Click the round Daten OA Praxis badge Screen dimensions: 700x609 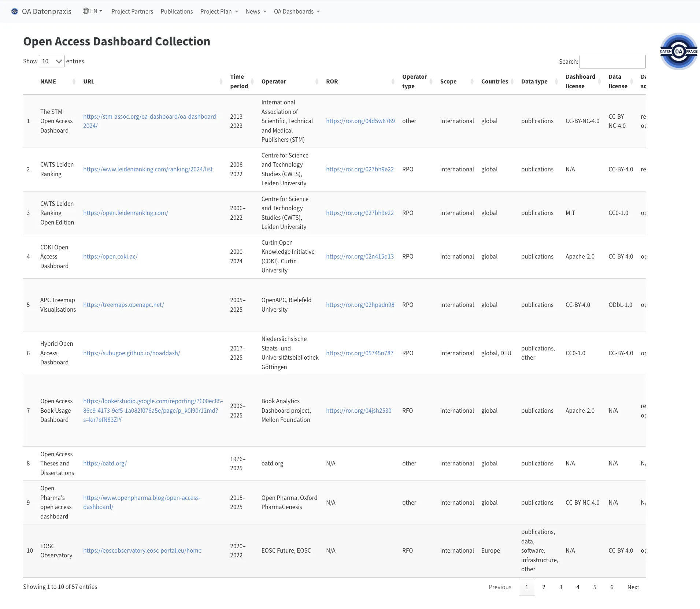678,51
